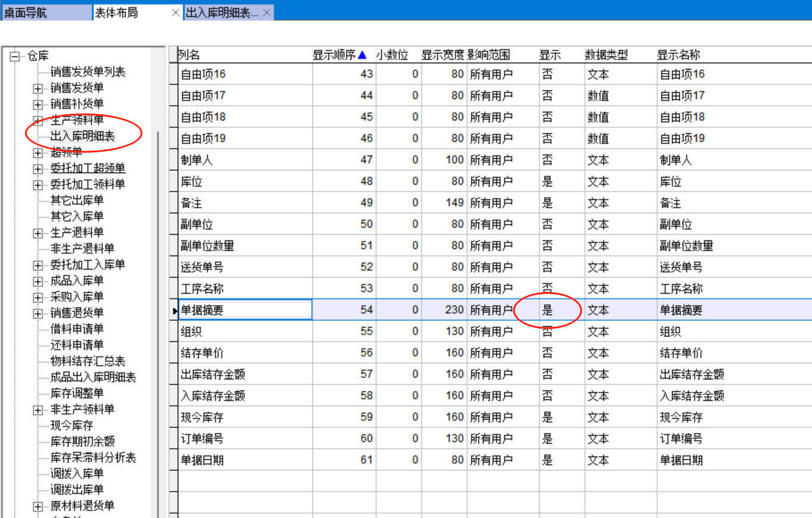Close the 出入库明细表 tab
This screenshot has height=518, width=812.
[267, 13]
